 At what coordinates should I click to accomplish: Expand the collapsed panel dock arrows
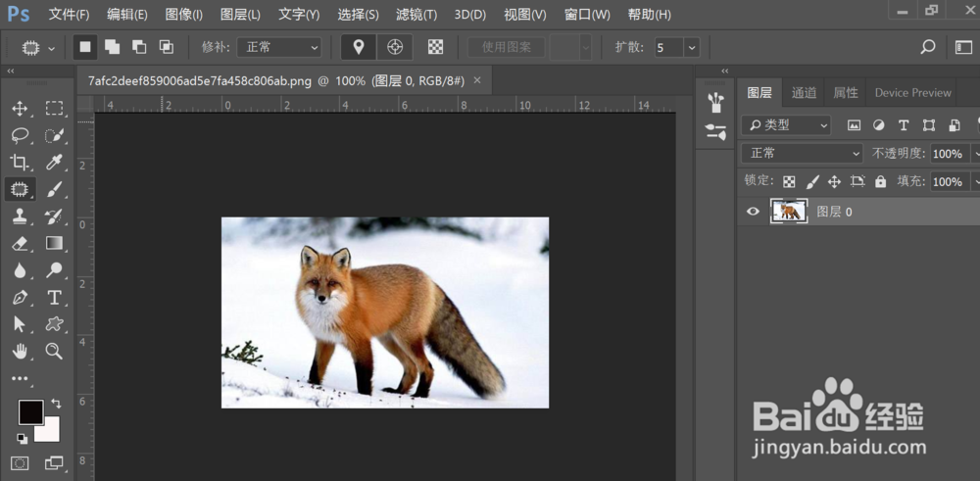tap(725, 72)
